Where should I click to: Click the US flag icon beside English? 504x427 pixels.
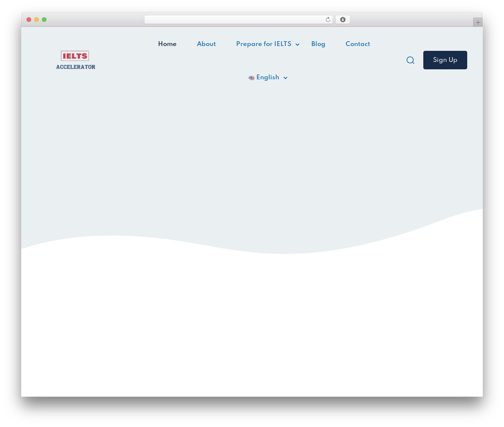coord(251,78)
